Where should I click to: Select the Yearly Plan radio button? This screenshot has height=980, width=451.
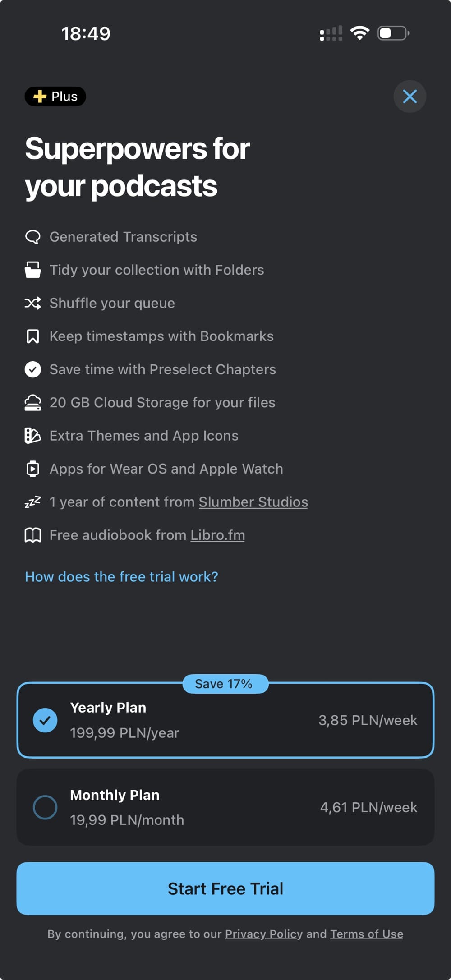click(x=45, y=720)
